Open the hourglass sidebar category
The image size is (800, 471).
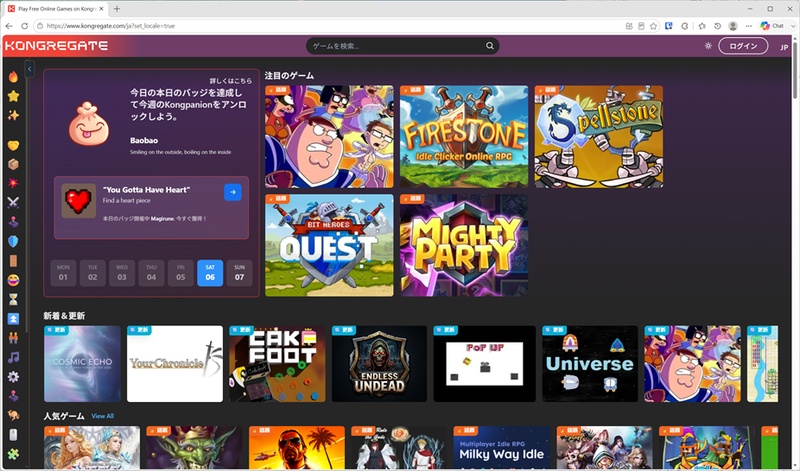(x=13, y=299)
